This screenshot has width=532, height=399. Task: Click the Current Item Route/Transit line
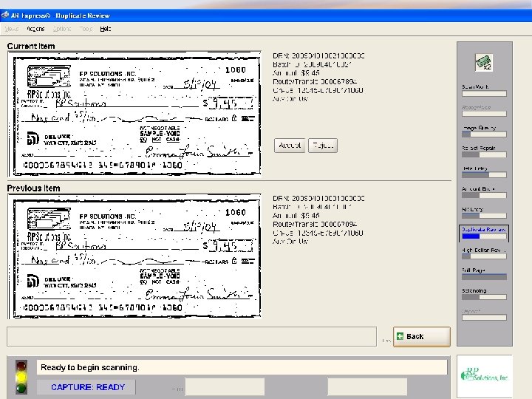pyautogui.click(x=315, y=82)
